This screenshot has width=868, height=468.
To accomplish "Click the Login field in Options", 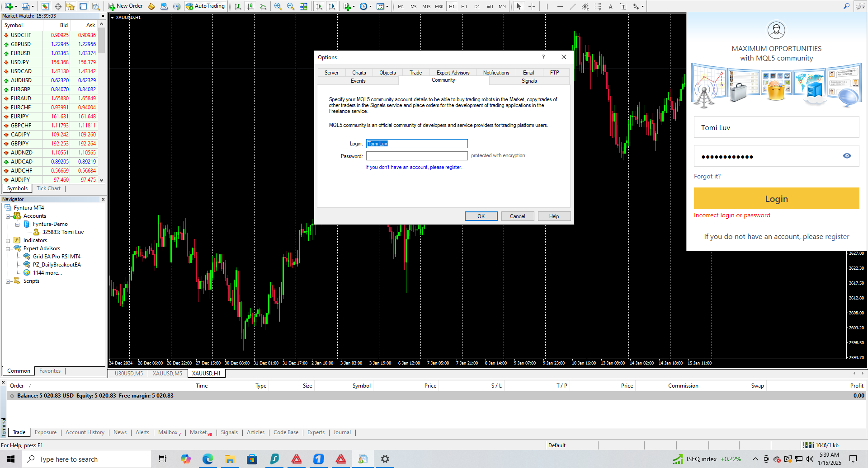I will pos(417,144).
